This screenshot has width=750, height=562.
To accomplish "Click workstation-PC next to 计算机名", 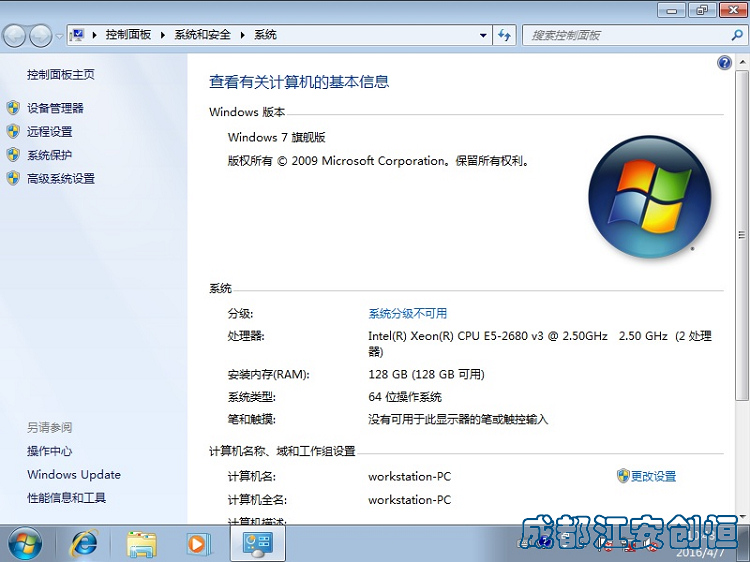I will [409, 476].
